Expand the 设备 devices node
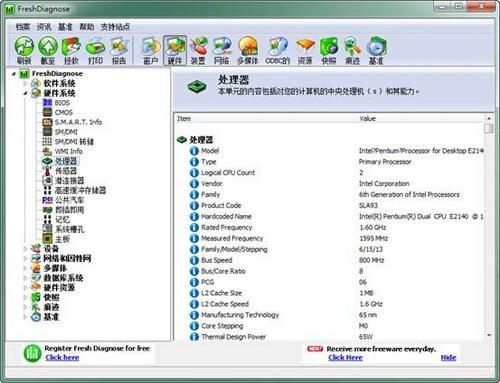The image size is (500, 383). click(x=25, y=249)
